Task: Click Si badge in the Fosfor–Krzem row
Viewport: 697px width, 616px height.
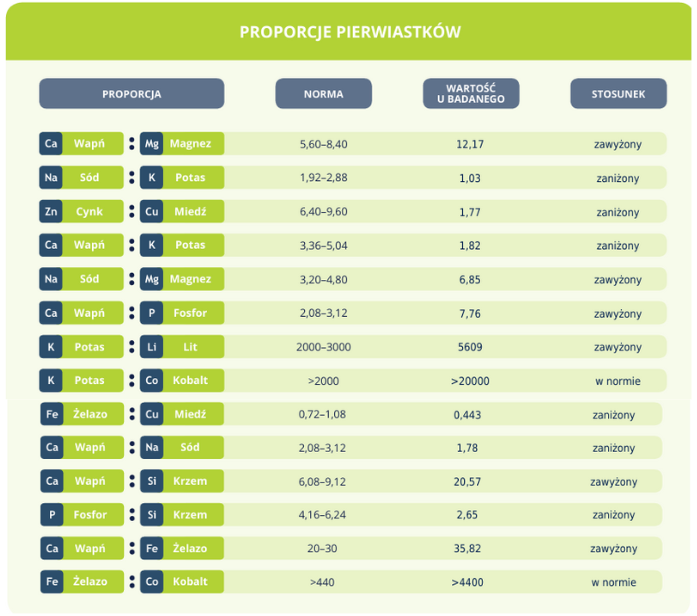Action: tap(151, 515)
